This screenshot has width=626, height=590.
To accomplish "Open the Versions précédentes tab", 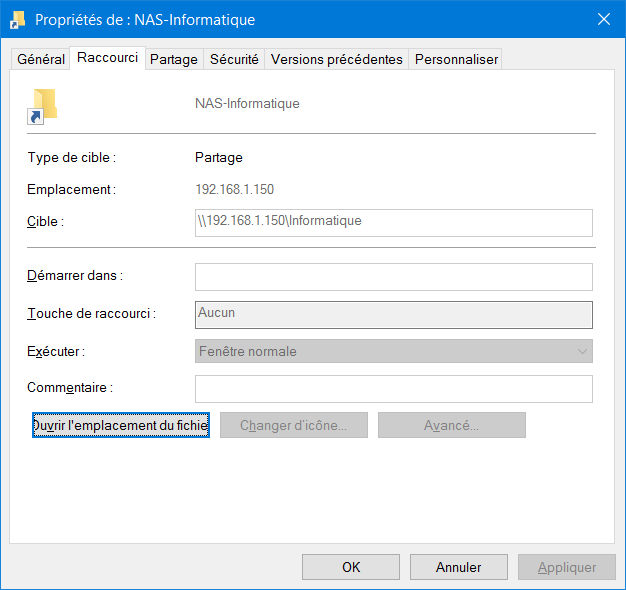I will click(x=336, y=59).
